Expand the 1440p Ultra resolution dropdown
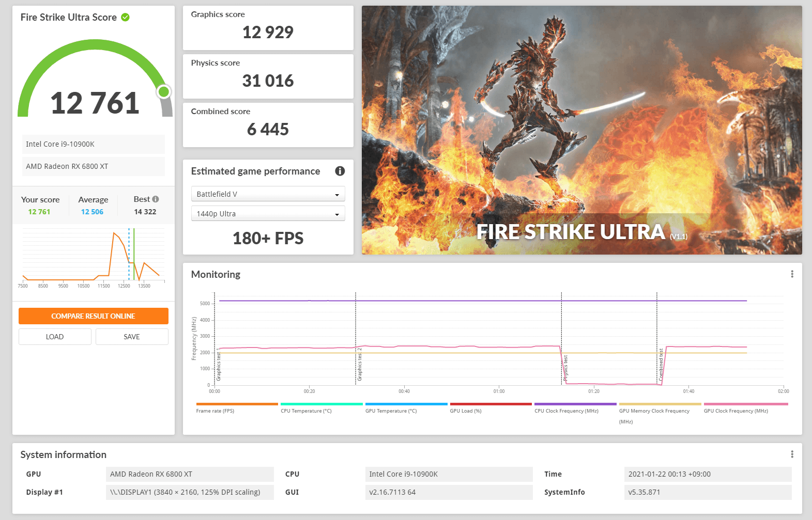 [268, 214]
